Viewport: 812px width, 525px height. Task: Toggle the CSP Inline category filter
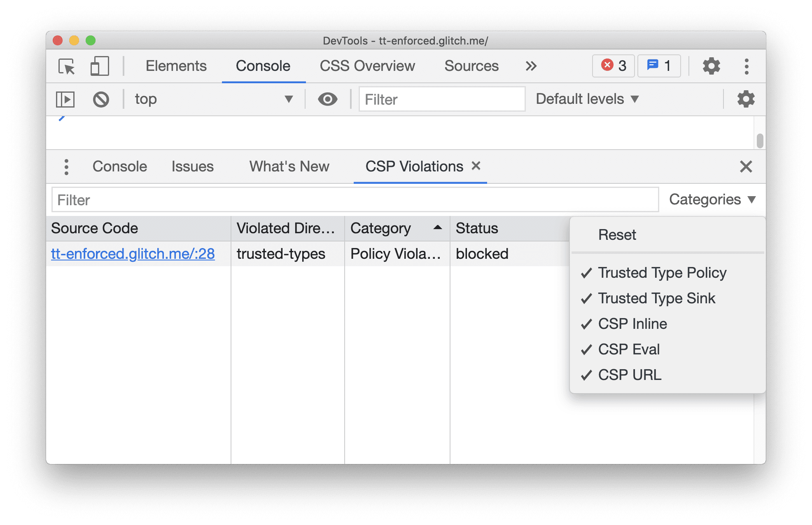pyautogui.click(x=632, y=322)
